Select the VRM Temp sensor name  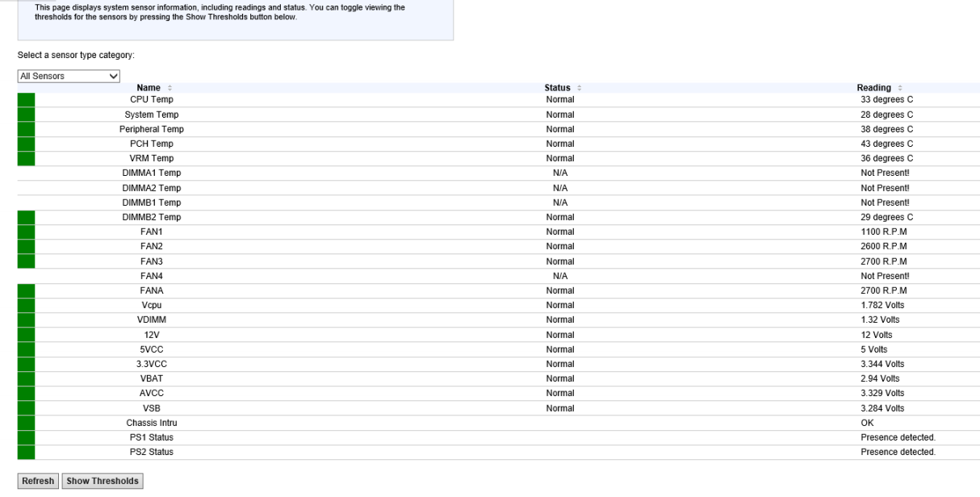pos(152,158)
